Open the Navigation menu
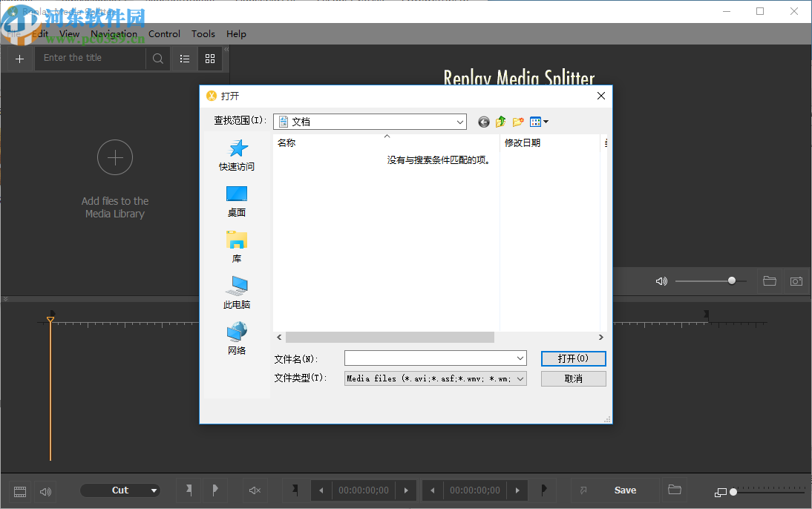The height and width of the screenshot is (509, 812). pyautogui.click(x=114, y=34)
